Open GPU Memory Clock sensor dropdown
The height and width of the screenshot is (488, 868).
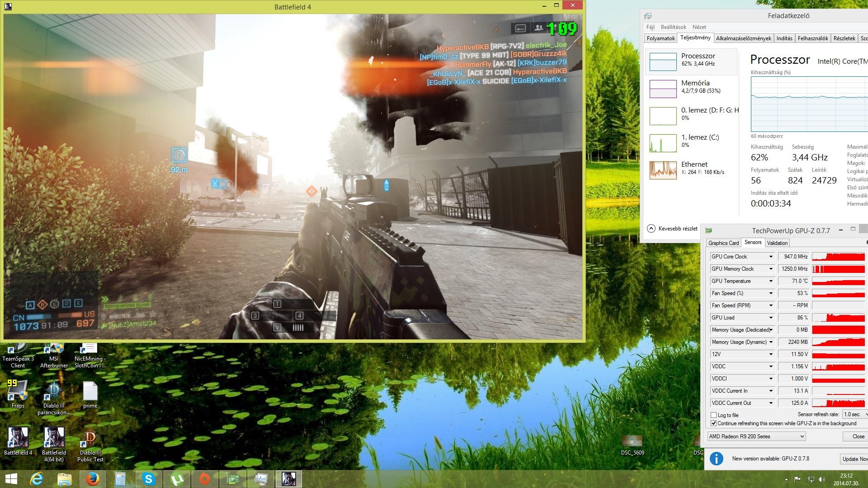[x=771, y=269]
